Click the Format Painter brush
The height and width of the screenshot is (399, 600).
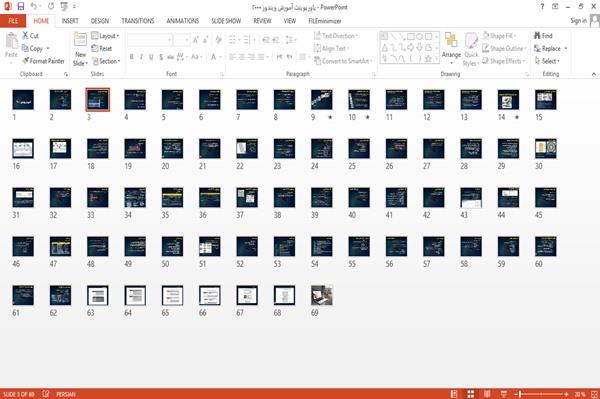point(26,61)
